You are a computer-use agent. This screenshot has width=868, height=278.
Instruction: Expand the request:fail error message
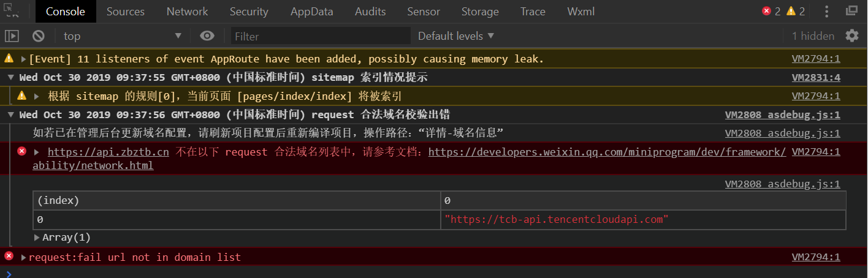tap(24, 257)
